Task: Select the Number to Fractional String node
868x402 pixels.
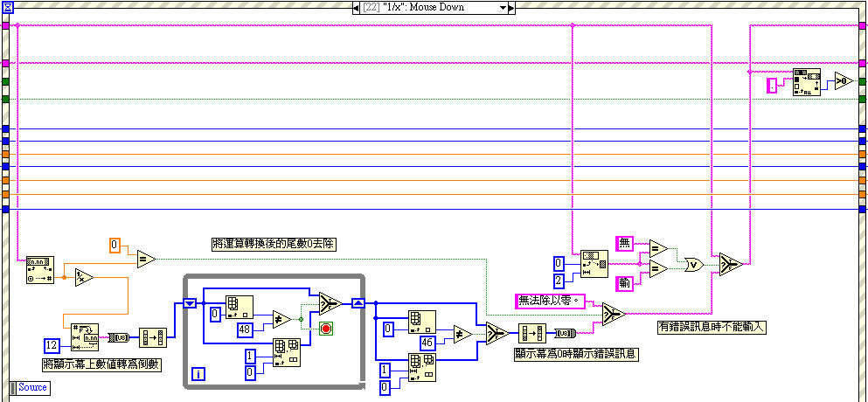Action: coord(85,336)
